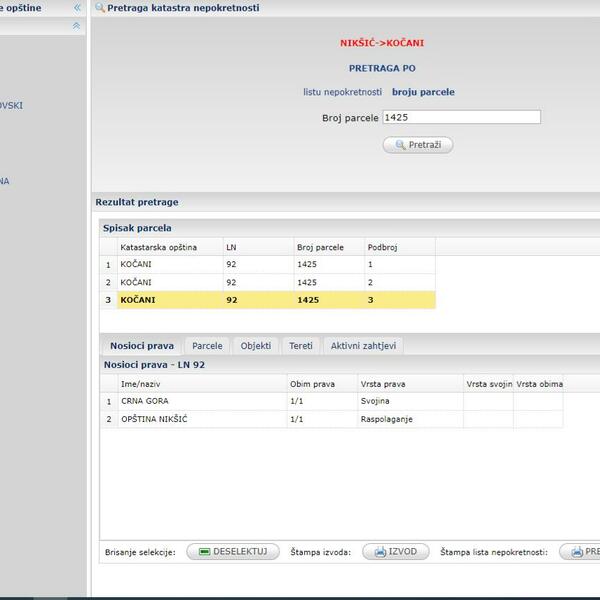Switch to the Tereti tab
Screen dimensions: 600x600
click(300, 346)
